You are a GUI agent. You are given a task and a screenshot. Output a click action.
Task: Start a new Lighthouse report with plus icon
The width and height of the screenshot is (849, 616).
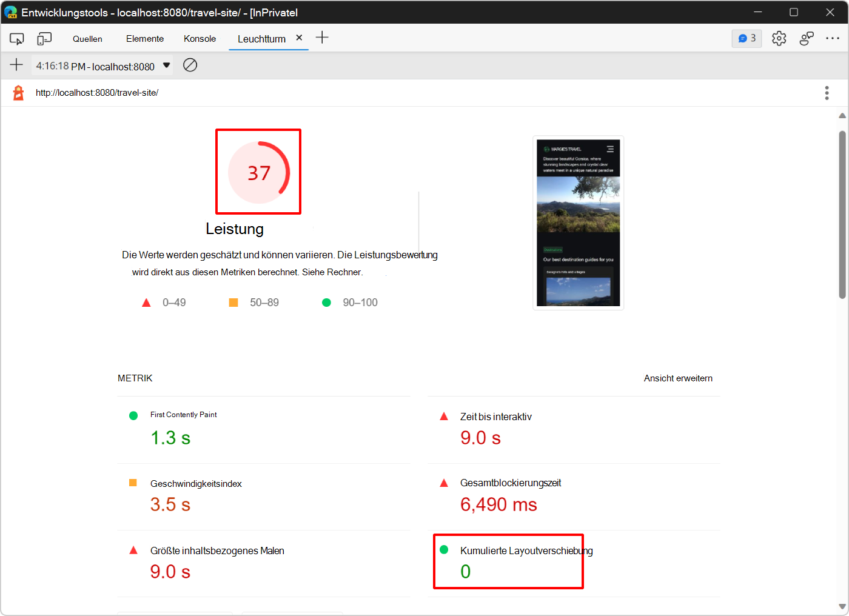(16, 65)
